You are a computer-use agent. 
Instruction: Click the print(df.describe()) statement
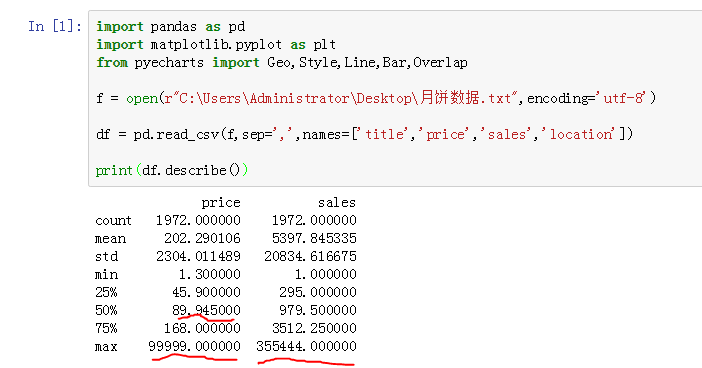(x=171, y=170)
